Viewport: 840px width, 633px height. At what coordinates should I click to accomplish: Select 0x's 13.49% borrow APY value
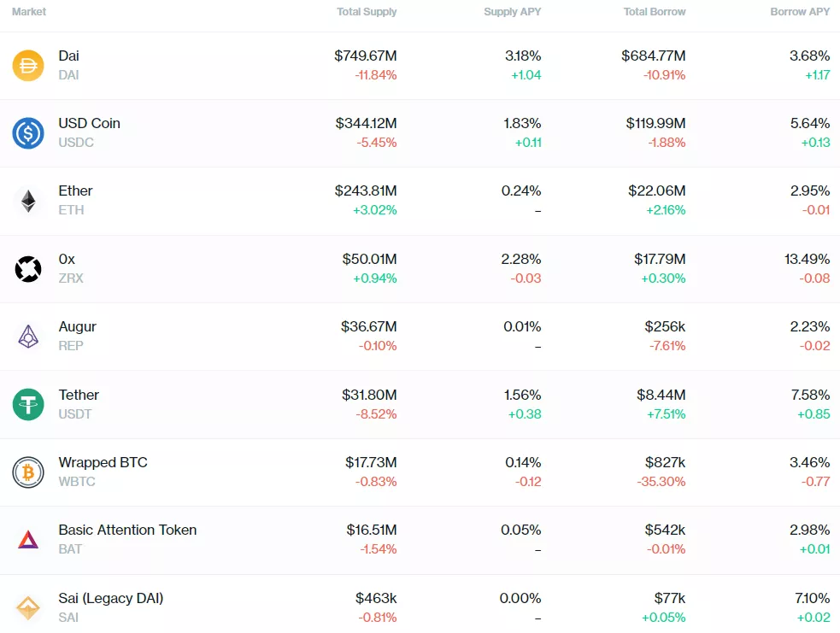[x=807, y=259]
